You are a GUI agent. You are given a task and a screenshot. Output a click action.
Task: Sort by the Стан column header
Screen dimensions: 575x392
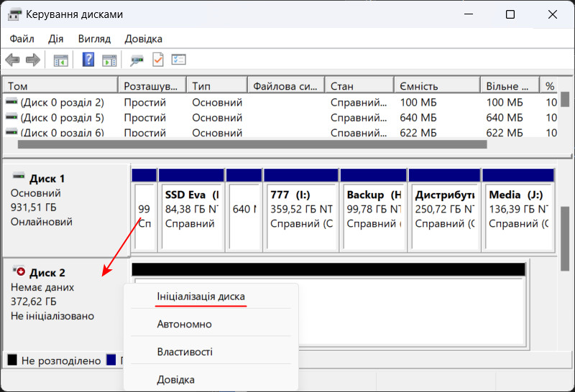pyautogui.click(x=360, y=86)
